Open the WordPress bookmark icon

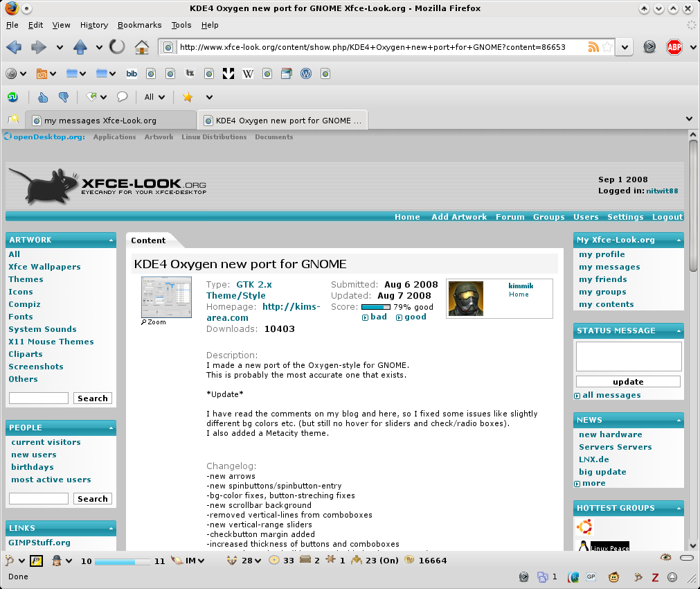coord(306,73)
